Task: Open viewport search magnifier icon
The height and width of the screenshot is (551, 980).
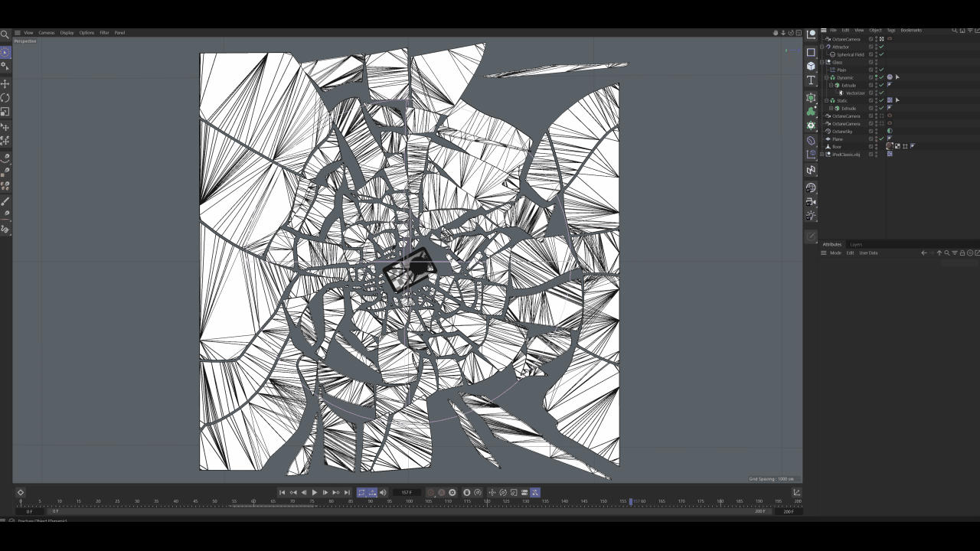Action: 5,33
